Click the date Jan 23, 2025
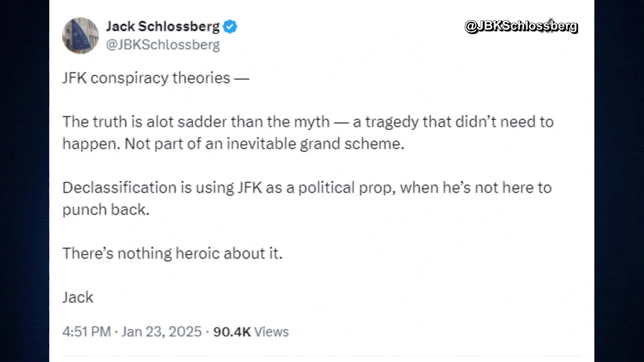644x362 pixels. click(x=161, y=332)
